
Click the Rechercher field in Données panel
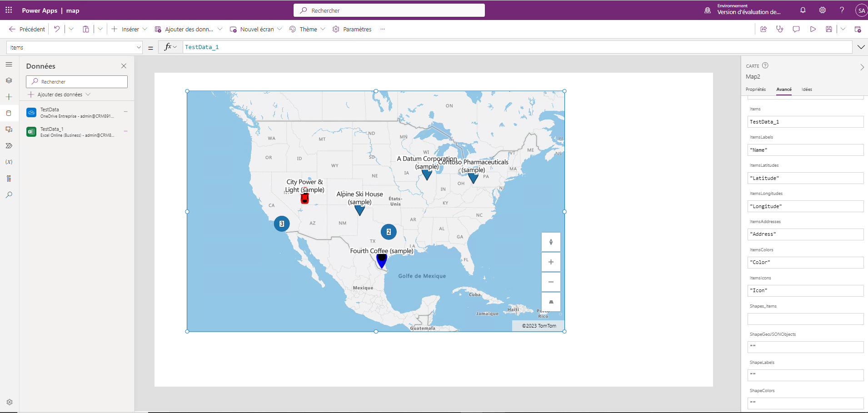point(77,82)
